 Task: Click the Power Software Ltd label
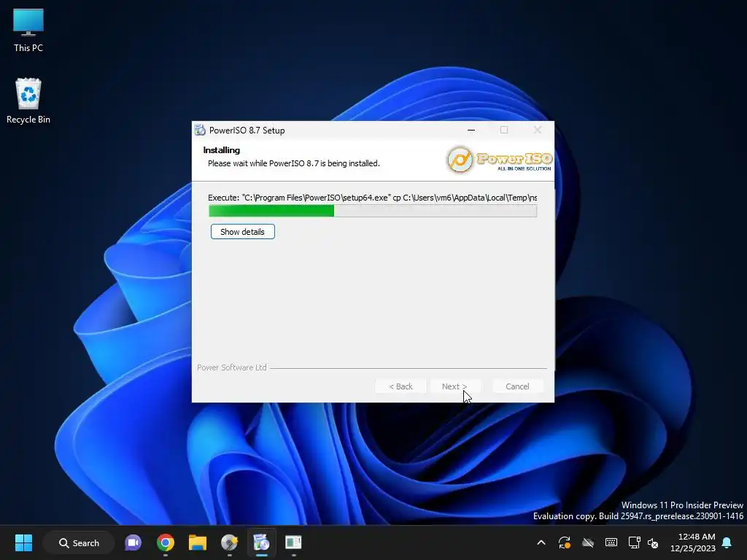(x=232, y=367)
